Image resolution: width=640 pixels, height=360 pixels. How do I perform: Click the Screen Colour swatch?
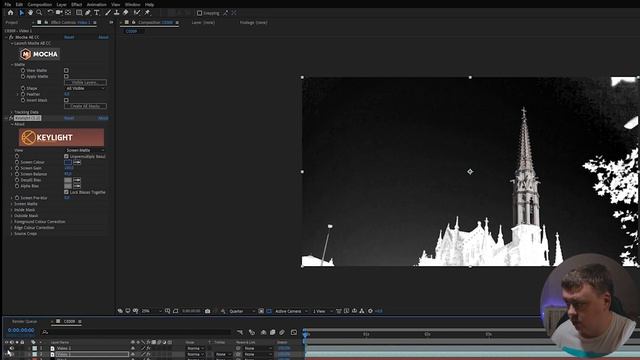point(68,162)
